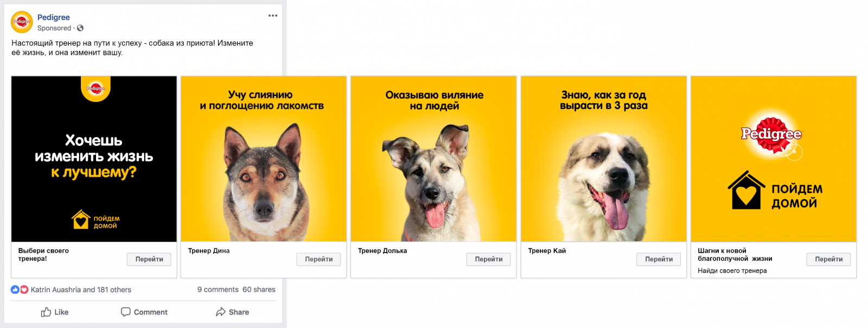Click the blue like reaction emoji

coord(15,290)
